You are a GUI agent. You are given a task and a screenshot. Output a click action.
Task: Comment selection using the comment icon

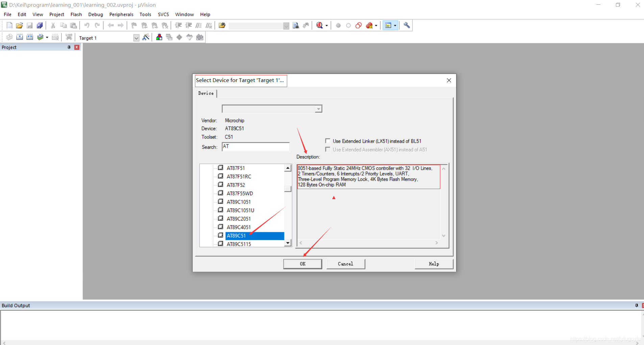click(x=199, y=25)
